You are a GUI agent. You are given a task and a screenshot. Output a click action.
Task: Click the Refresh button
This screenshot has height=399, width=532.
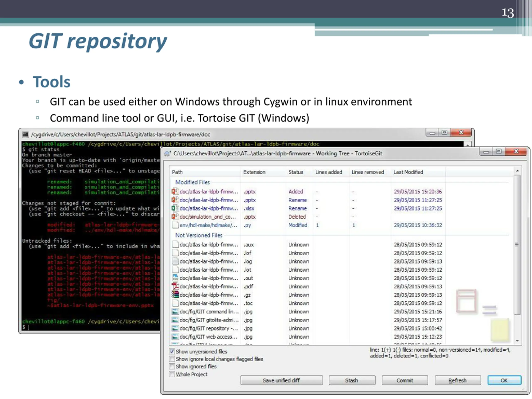tap(458, 381)
